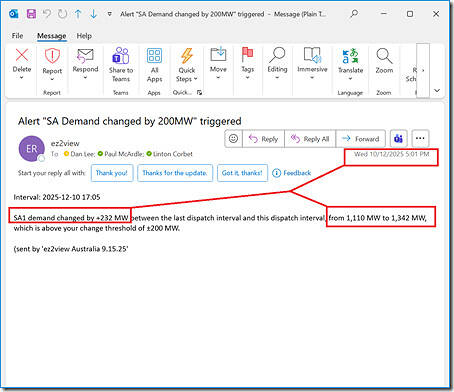The width and height of the screenshot is (454, 392).
Task: Expand the Respond dropdown arrow
Action: click(85, 78)
